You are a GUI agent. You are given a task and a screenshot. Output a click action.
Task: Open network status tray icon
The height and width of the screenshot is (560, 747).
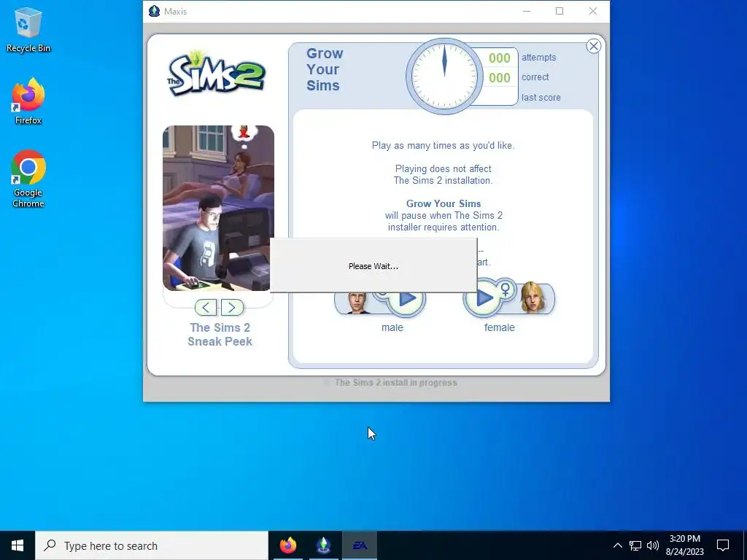pyautogui.click(x=635, y=545)
